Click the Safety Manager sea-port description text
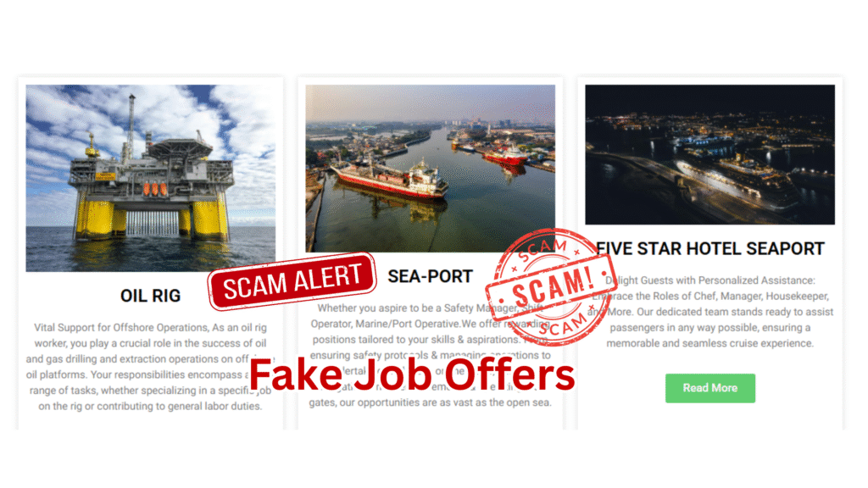This screenshot has height=488, width=868. coord(430,355)
